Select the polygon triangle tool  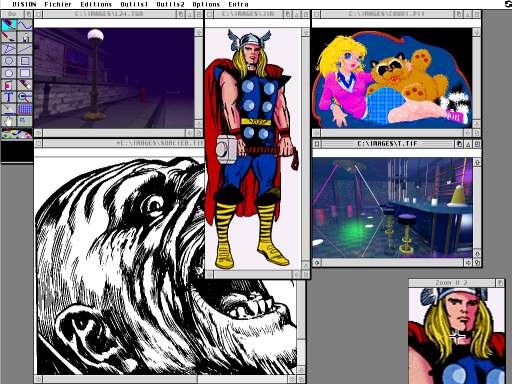[9, 49]
